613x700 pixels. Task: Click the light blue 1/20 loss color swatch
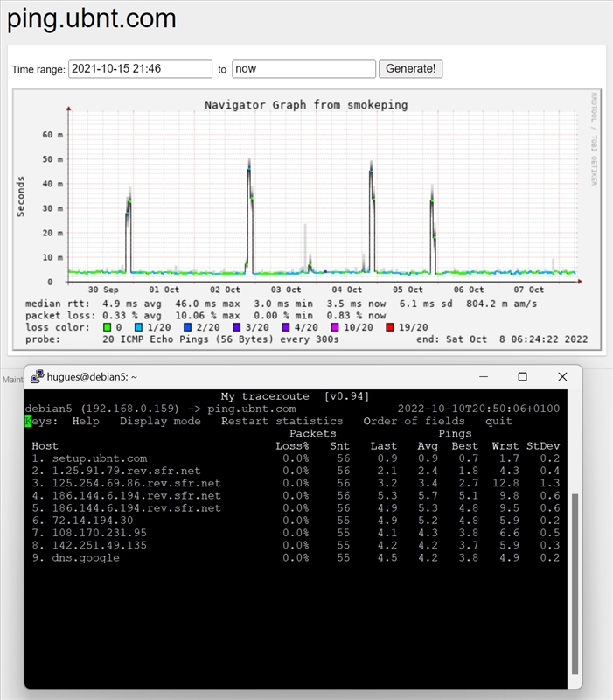[139, 327]
